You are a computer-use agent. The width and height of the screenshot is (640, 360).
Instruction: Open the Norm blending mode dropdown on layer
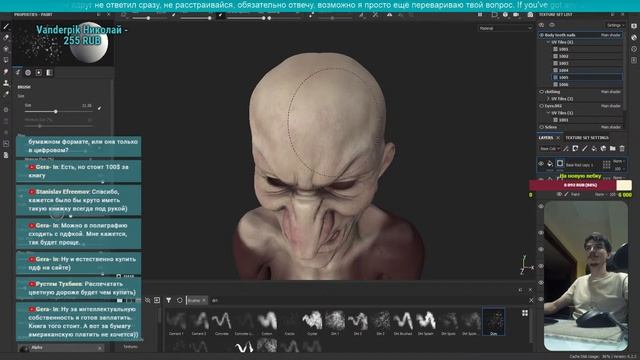618,162
